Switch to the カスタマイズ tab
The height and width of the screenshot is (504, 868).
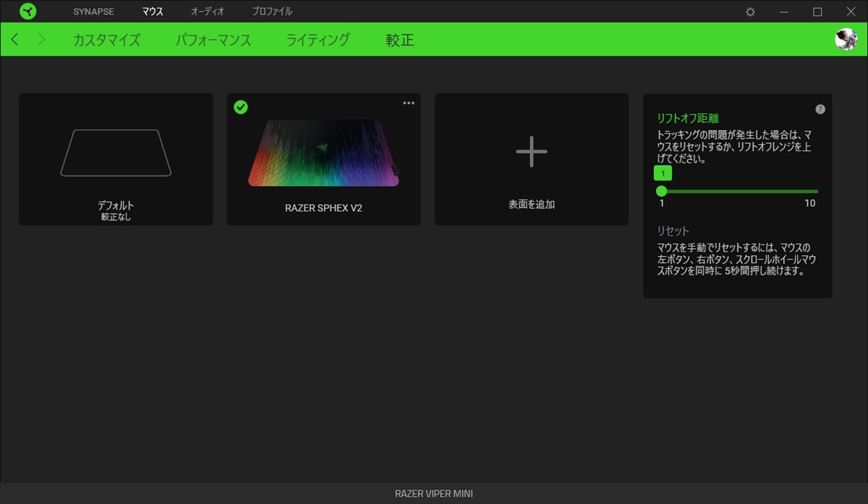pyautogui.click(x=106, y=40)
